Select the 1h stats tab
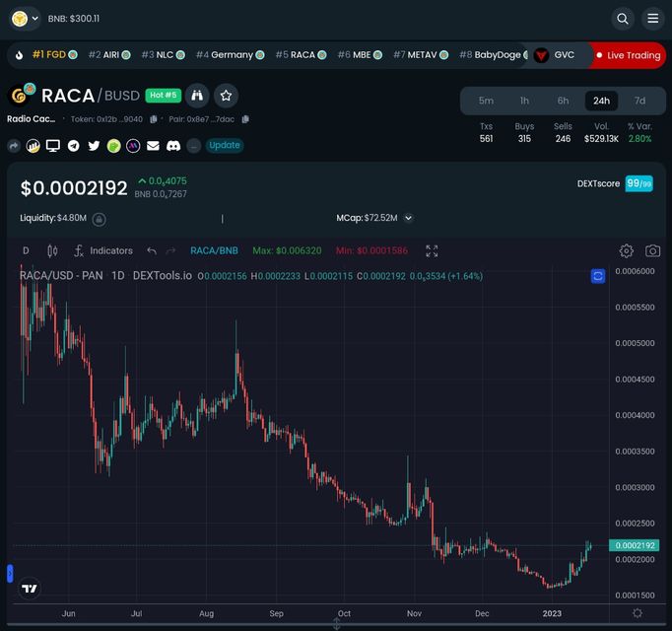This screenshot has width=672, height=631. click(x=524, y=101)
